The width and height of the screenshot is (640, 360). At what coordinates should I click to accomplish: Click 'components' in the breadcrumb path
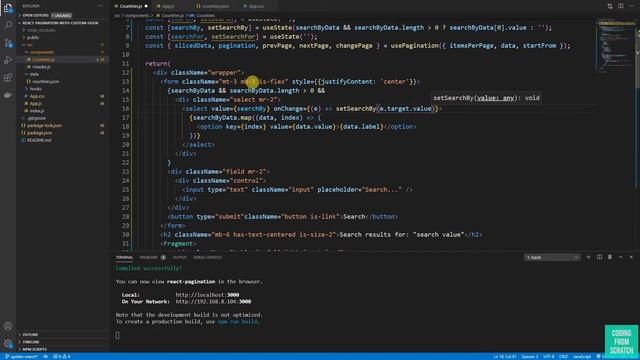pyautogui.click(x=137, y=16)
